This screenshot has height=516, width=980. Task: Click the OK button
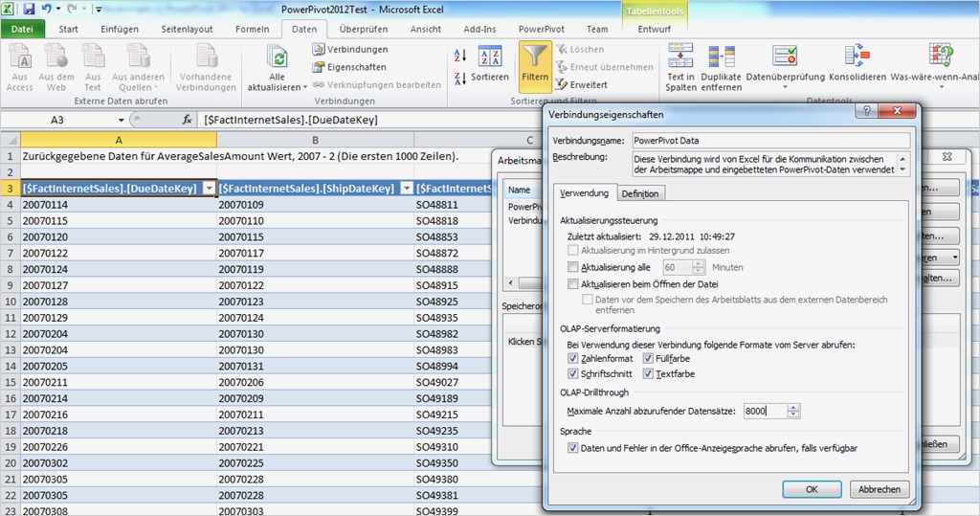pyautogui.click(x=811, y=489)
